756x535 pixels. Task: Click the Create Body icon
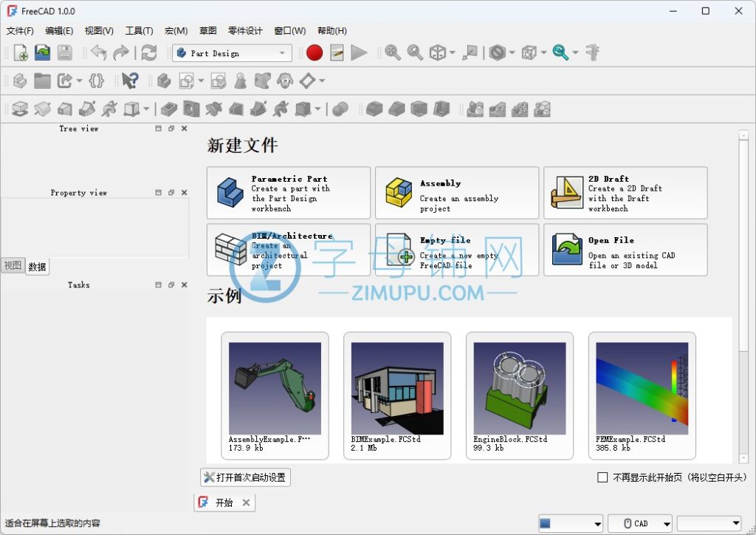[164, 81]
